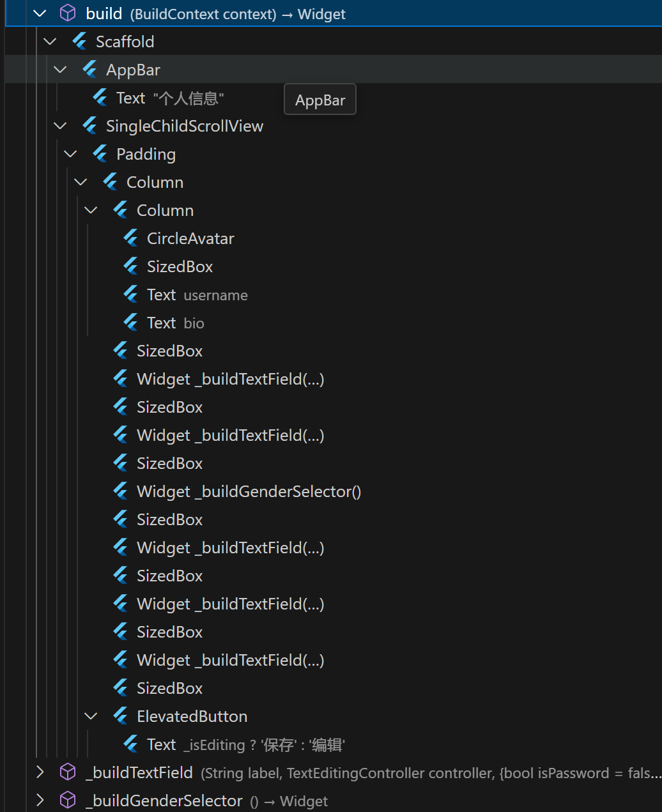Viewport: 662px width, 812px height.
Task: Collapse the SingleChildScrollView chevron
Action: (x=60, y=126)
